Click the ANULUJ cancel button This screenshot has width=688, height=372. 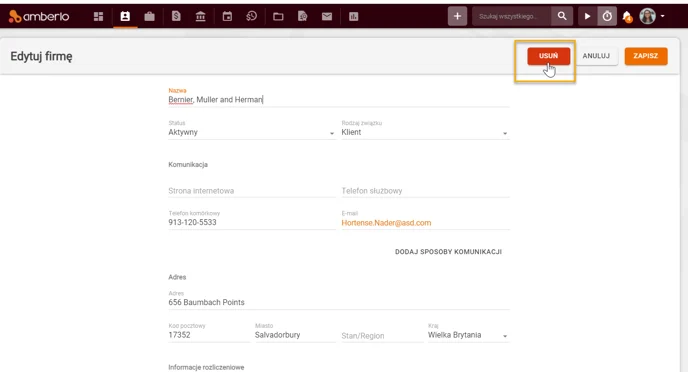tap(596, 56)
